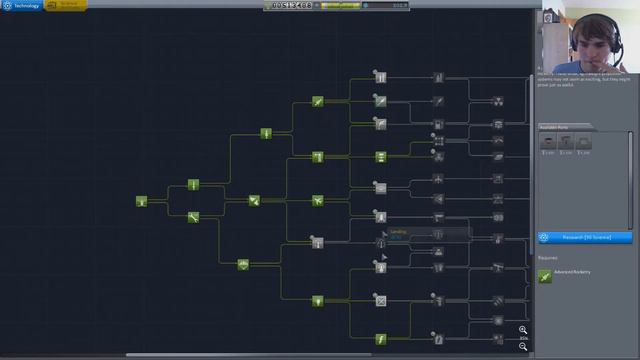Select the Precision Engineering node

coord(439,301)
